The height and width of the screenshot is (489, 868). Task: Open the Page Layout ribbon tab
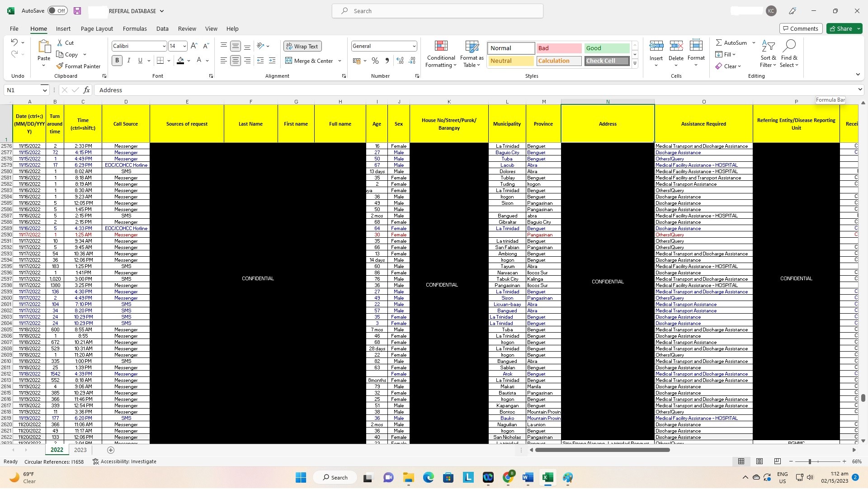point(97,29)
